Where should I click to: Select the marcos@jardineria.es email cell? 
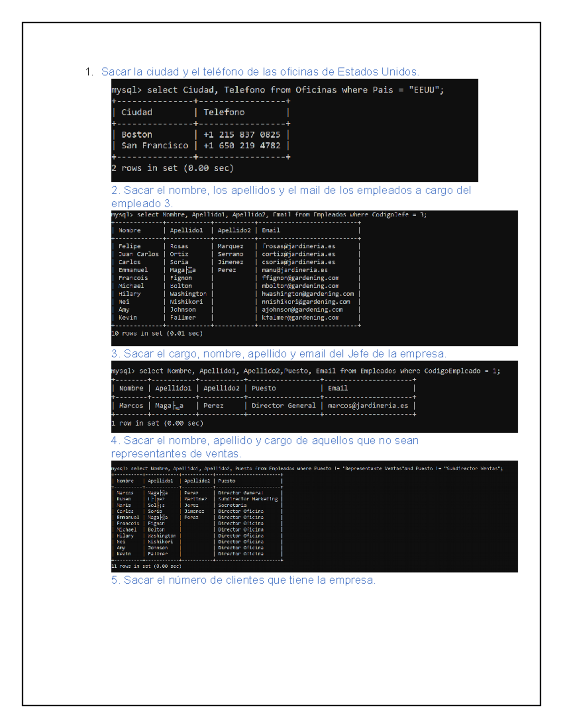tap(368, 405)
